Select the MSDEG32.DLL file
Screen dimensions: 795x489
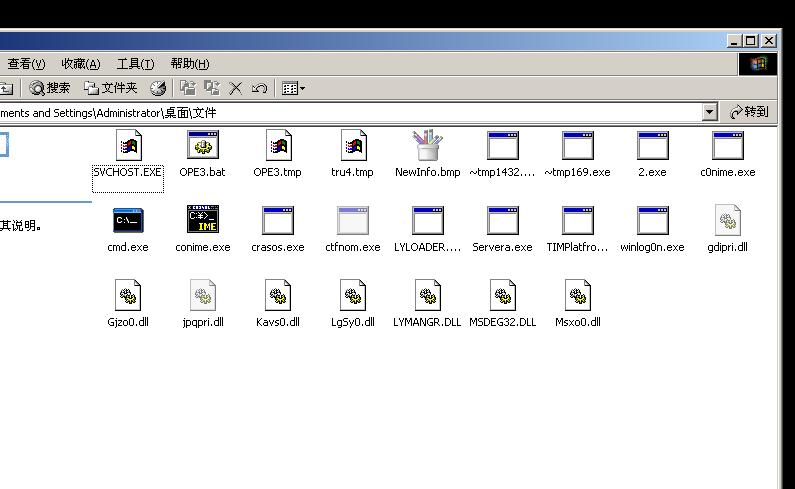[502, 296]
